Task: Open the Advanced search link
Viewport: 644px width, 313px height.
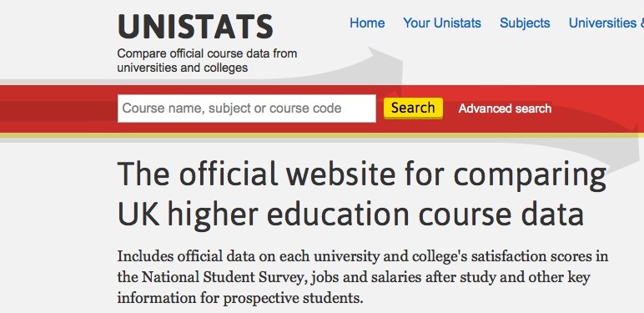Action: 505,109
